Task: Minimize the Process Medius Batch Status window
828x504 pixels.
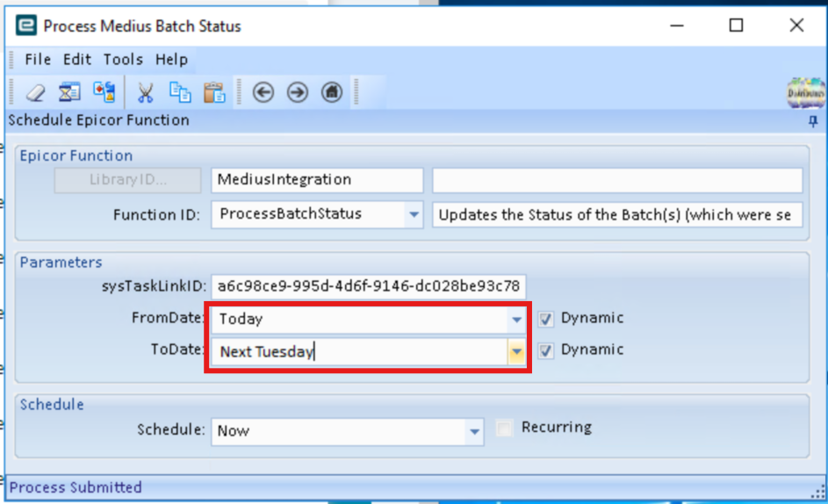Action: [677, 25]
